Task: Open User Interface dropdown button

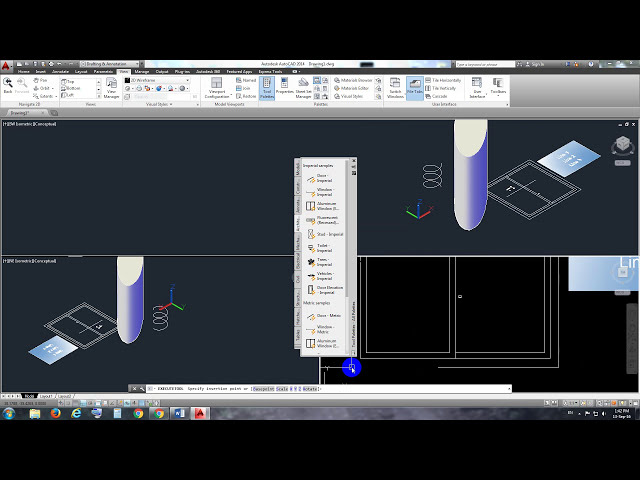Action: [x=477, y=88]
